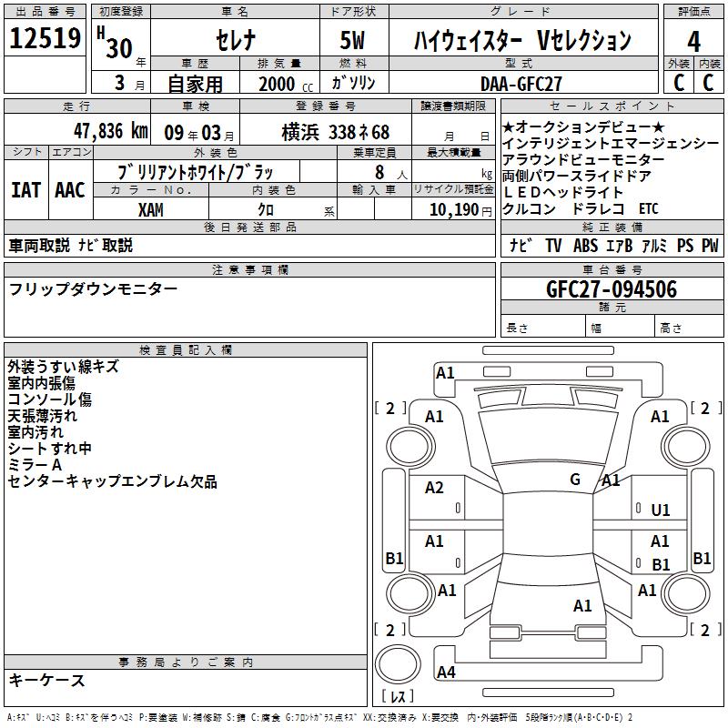Select the TV equipment label
728x728 pixels.
pos(553,245)
